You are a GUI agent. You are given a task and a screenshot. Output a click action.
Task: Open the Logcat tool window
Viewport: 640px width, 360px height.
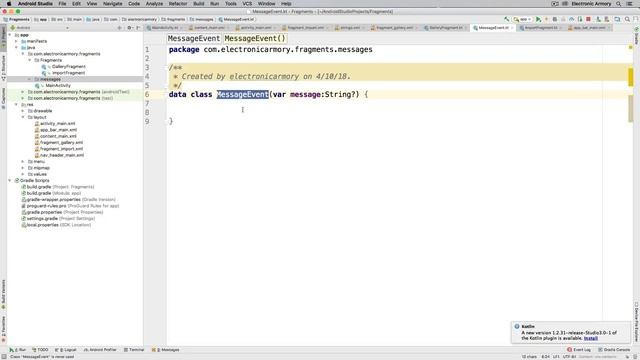pos(65,350)
